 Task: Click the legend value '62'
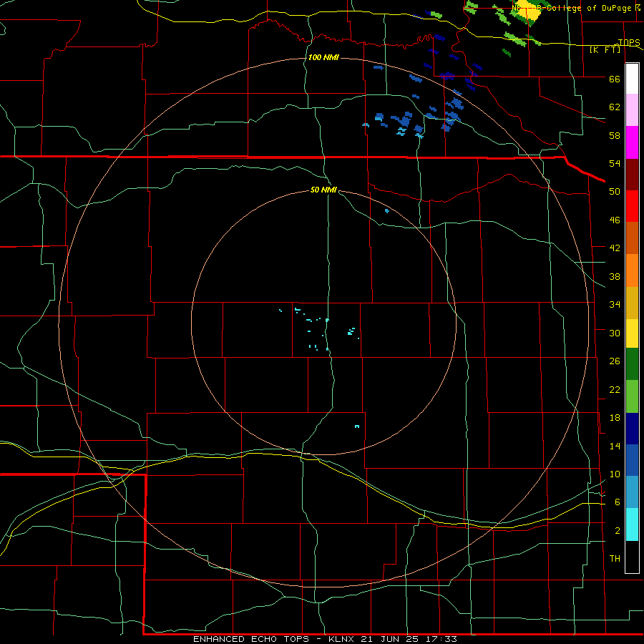615,107
